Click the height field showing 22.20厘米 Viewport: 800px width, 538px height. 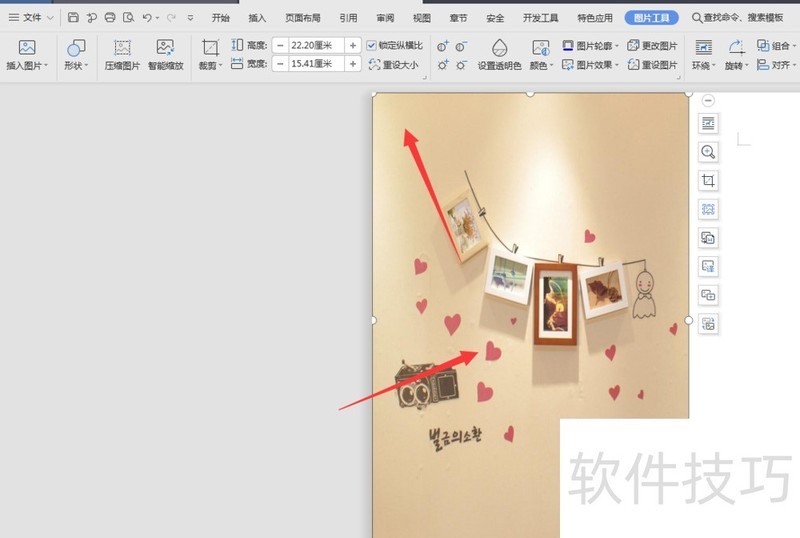(316, 46)
